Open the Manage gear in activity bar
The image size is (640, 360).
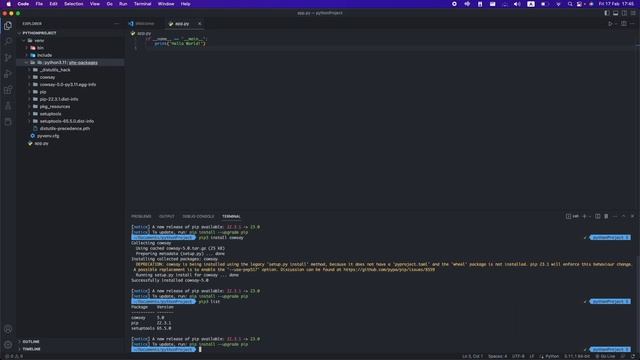pyautogui.click(x=8, y=345)
